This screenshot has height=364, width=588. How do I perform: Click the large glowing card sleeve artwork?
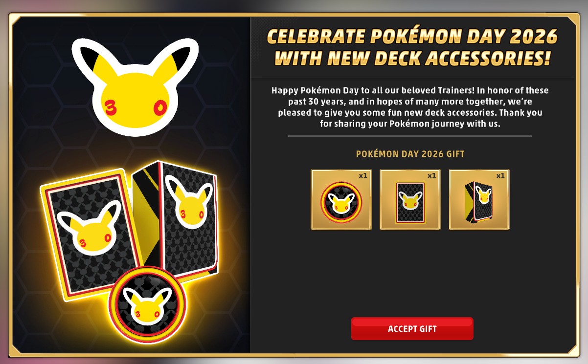tap(92, 235)
